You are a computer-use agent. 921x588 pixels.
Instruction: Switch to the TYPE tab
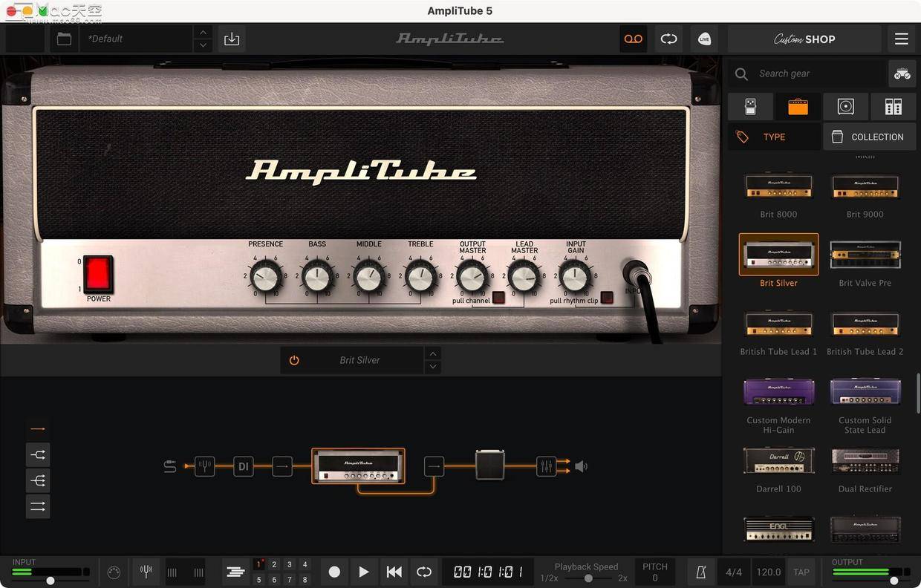click(774, 137)
